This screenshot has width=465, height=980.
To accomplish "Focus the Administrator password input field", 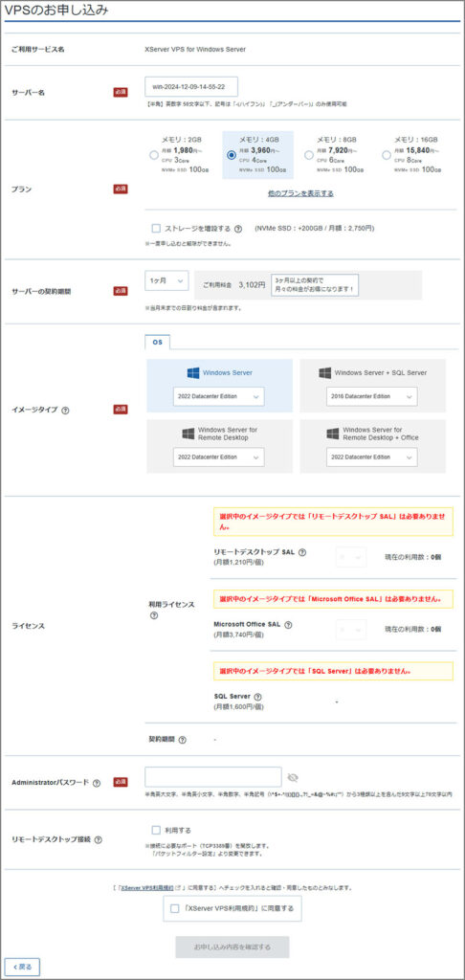I will point(213,777).
